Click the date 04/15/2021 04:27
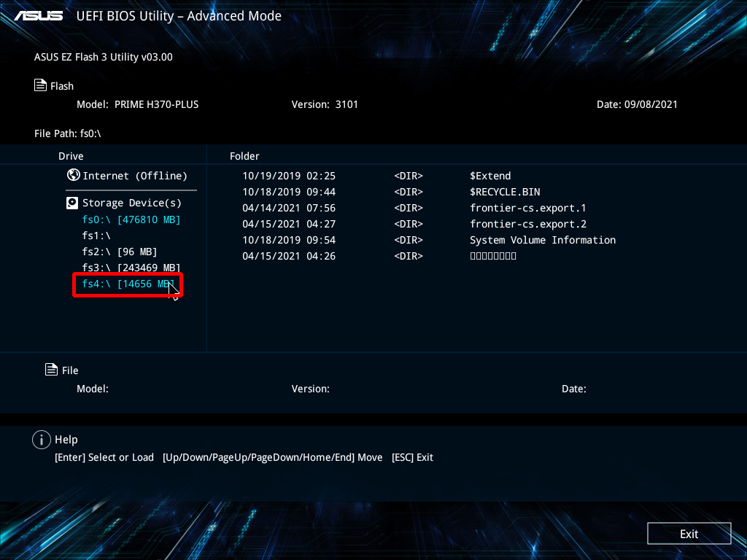This screenshot has height=560, width=747. [289, 224]
